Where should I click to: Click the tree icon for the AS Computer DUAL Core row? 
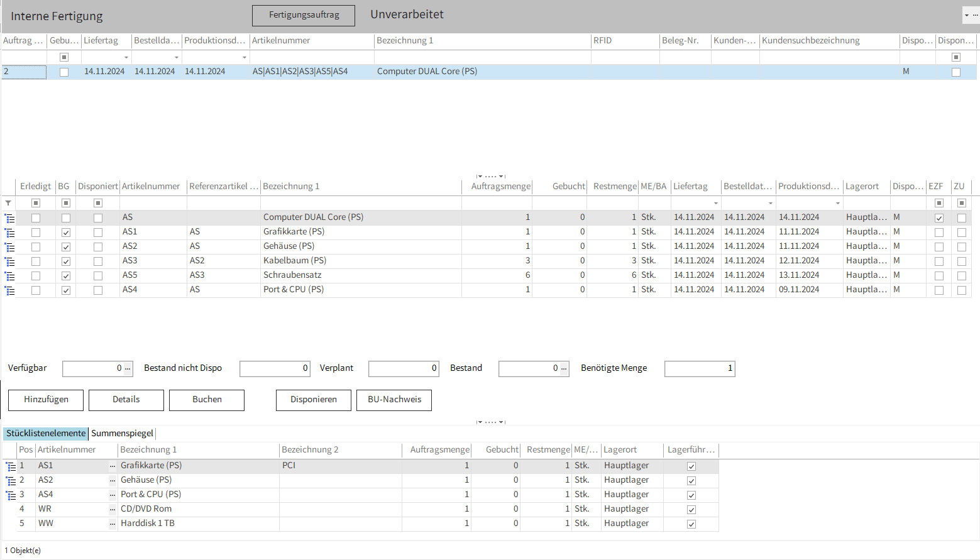pyautogui.click(x=10, y=218)
